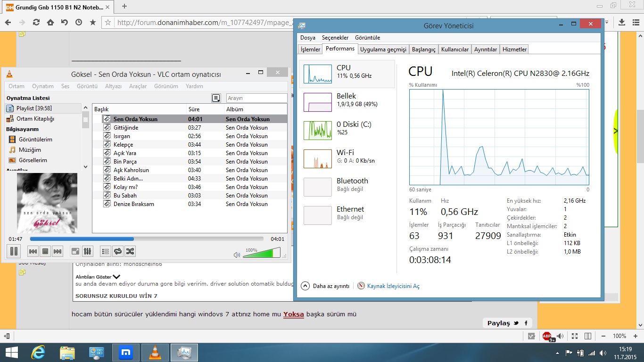644x362 pixels.
Task: Bookmark page with address bar star
Action: tap(108, 22)
